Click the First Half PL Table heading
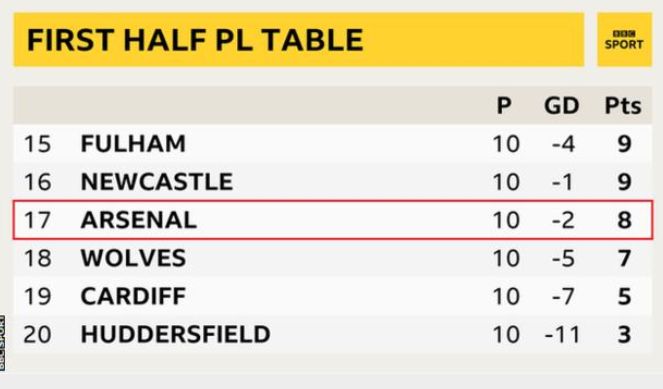Screen dimensions: 663x389 tap(195, 40)
